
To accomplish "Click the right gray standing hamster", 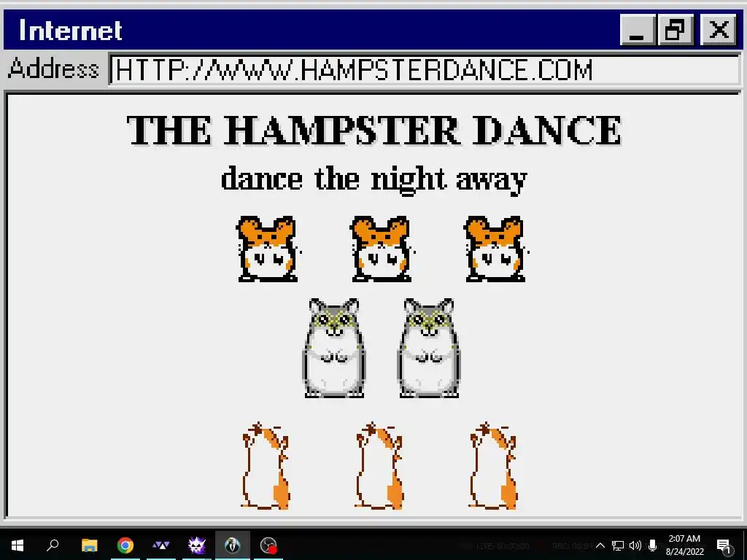I will click(x=429, y=348).
